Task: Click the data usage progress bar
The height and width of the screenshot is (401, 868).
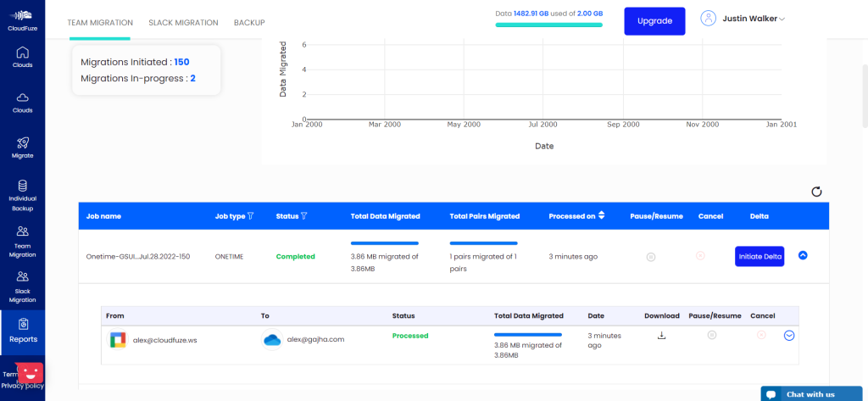Action: click(x=548, y=25)
